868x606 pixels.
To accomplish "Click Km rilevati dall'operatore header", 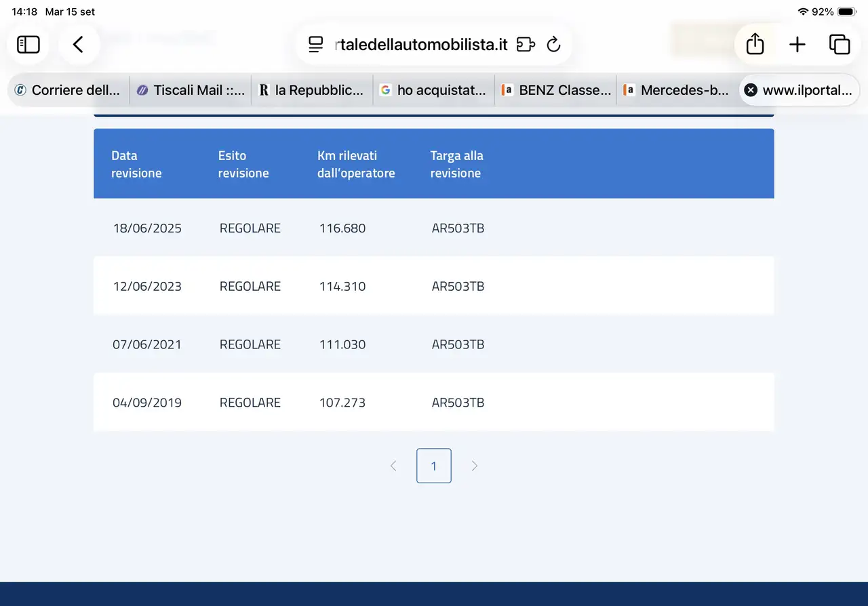I will click(x=356, y=164).
